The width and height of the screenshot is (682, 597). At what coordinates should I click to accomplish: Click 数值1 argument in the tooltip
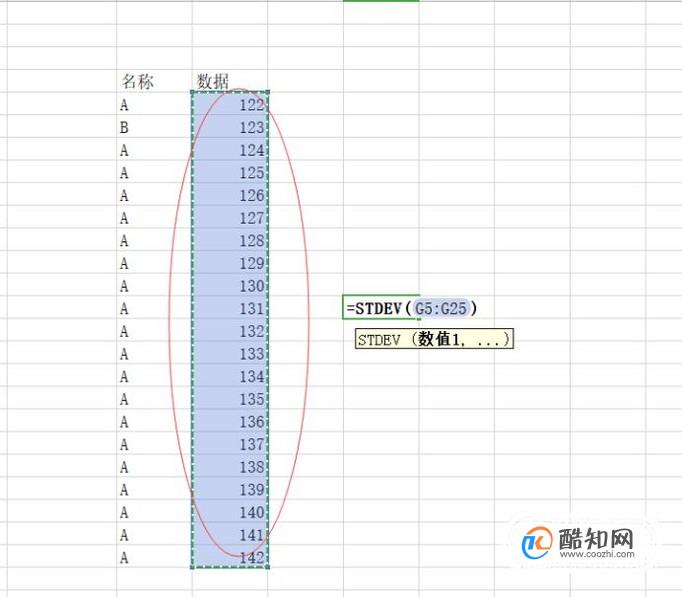pos(438,339)
